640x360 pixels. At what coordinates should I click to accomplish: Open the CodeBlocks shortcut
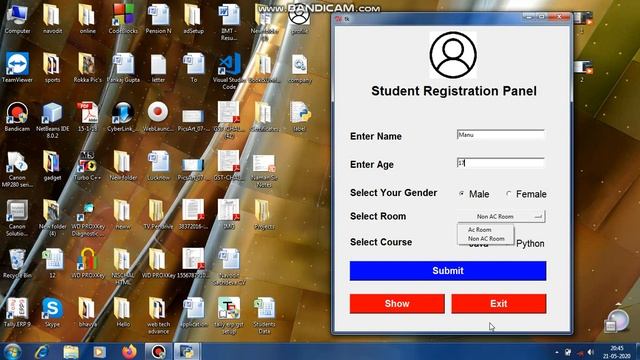(123, 19)
